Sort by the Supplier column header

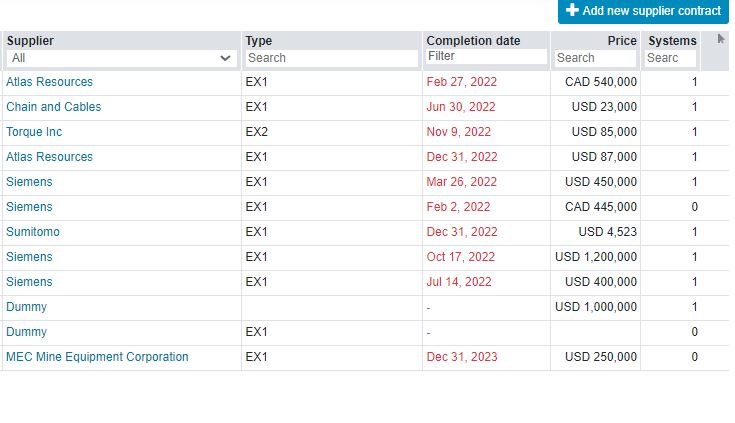(x=30, y=41)
